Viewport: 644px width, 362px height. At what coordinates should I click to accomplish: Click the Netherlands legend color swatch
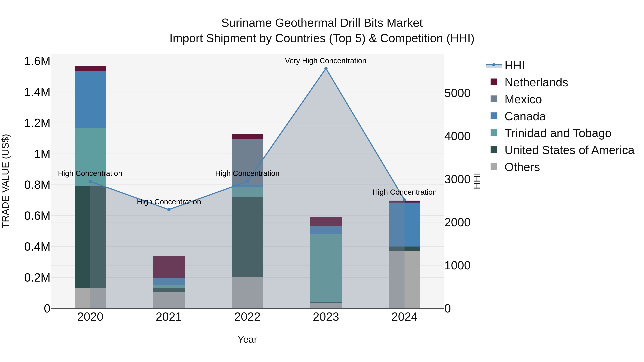(x=494, y=82)
